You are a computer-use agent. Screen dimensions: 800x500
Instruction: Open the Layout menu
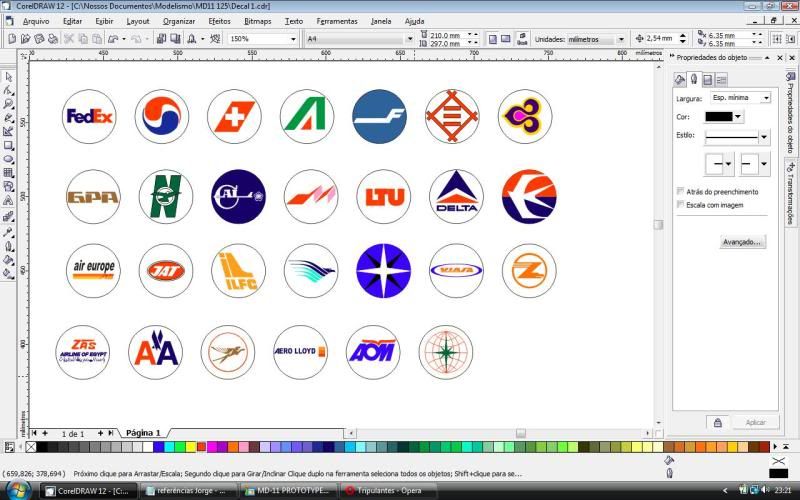coord(138,21)
